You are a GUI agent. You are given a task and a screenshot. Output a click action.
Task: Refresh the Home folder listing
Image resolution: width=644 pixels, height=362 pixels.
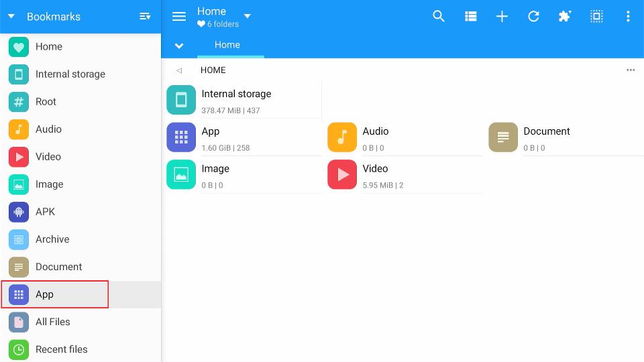533,16
